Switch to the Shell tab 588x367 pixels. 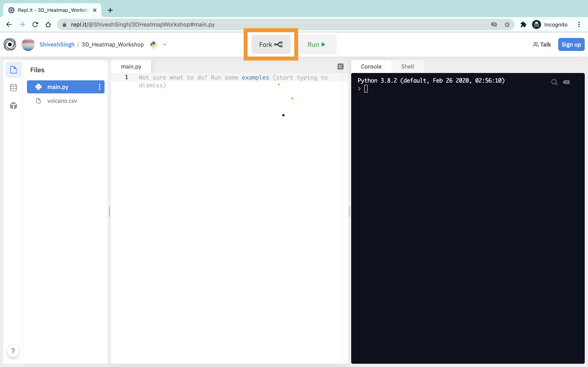408,66
